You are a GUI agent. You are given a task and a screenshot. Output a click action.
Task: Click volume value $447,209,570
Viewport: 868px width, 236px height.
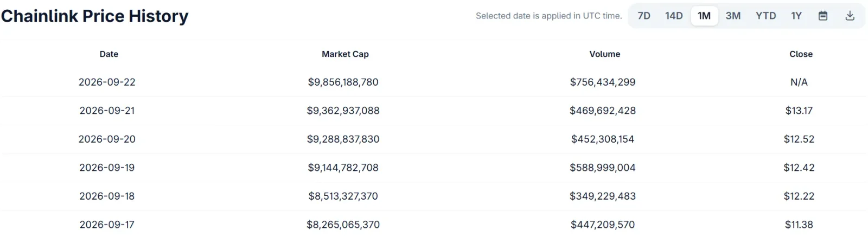tap(603, 225)
